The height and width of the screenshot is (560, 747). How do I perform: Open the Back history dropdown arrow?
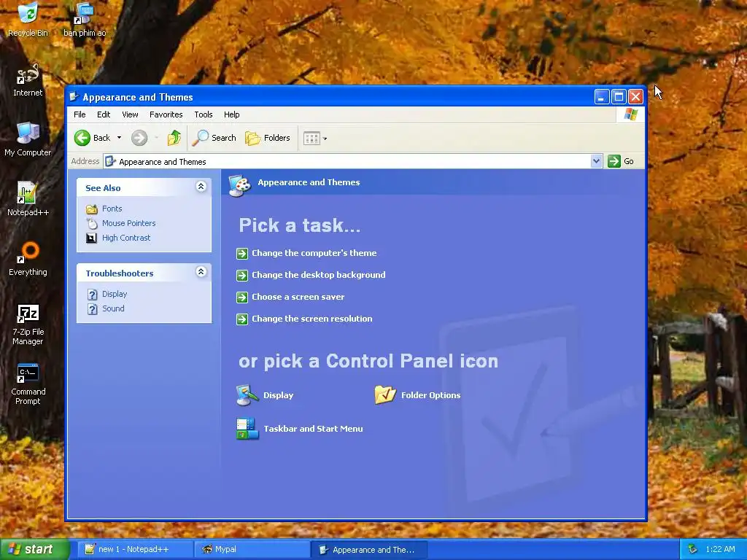119,138
